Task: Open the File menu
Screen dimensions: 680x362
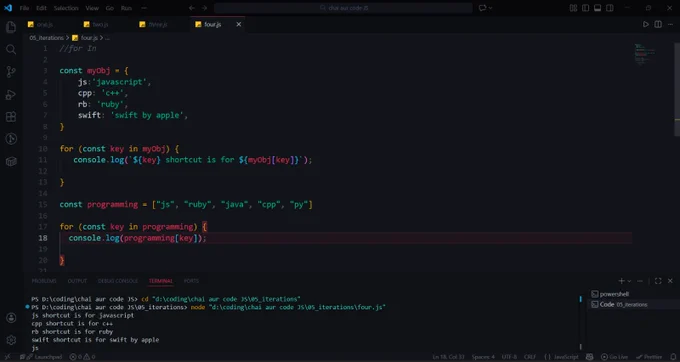Action: (24, 8)
